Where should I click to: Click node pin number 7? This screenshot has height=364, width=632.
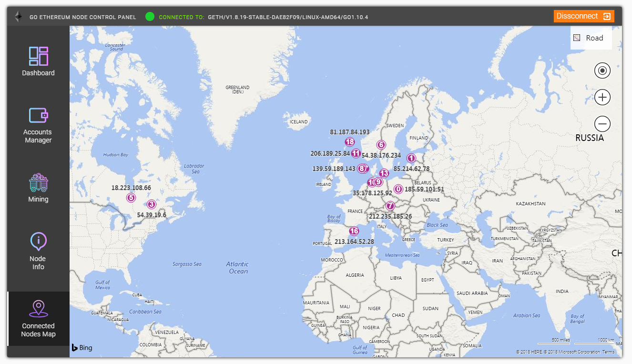[390, 206]
